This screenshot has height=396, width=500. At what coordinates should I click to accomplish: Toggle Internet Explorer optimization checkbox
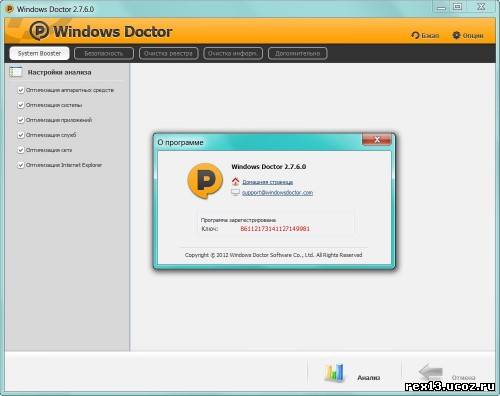pos(21,165)
